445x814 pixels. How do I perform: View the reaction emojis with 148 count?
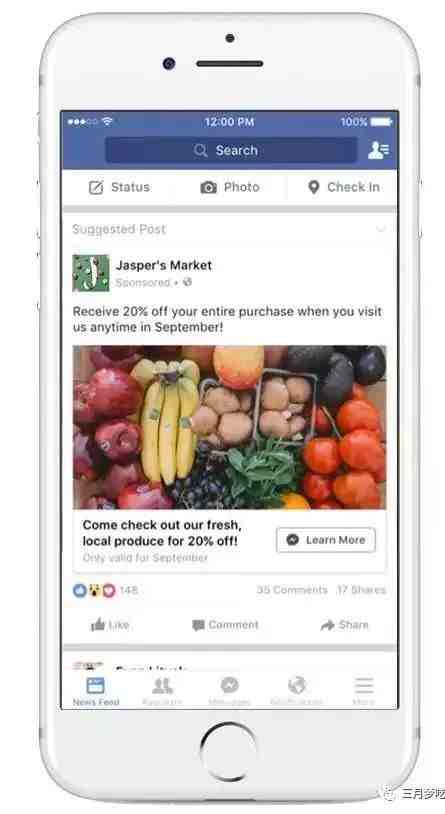pos(105,590)
